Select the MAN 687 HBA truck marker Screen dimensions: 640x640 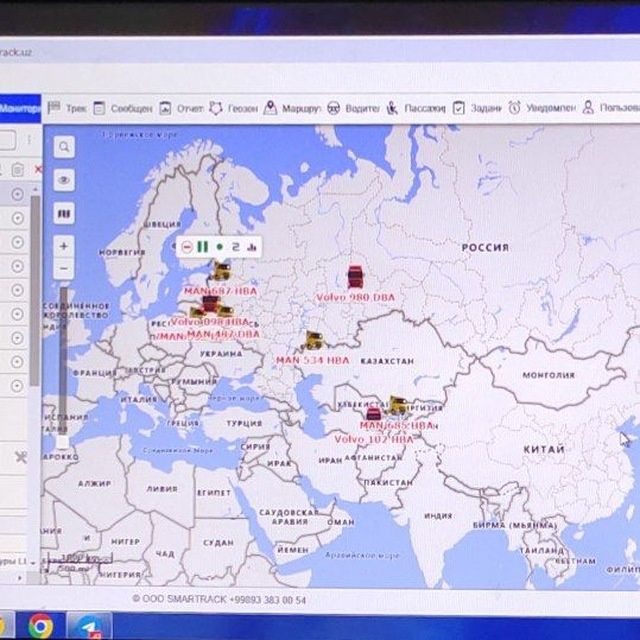point(222,271)
